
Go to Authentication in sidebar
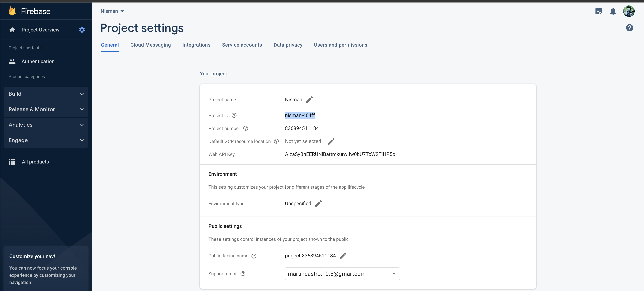click(38, 62)
